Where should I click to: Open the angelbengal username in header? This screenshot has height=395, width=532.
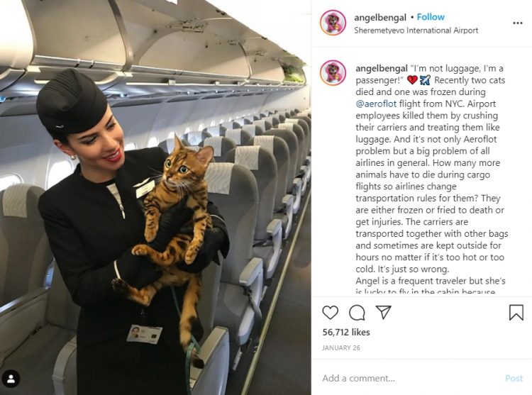(380, 17)
